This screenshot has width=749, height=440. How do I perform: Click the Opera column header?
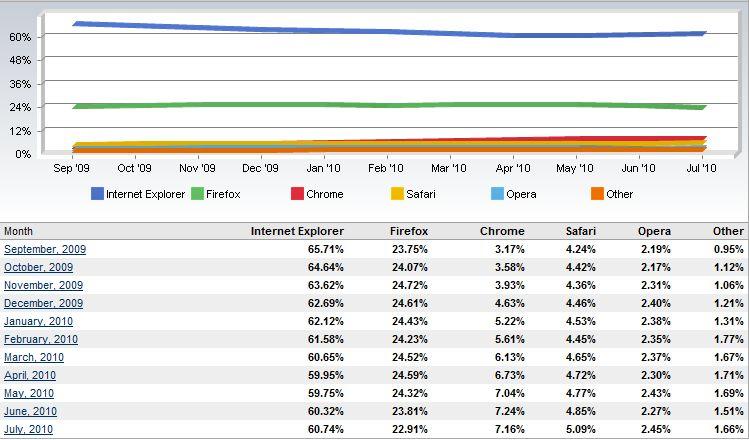pos(654,231)
